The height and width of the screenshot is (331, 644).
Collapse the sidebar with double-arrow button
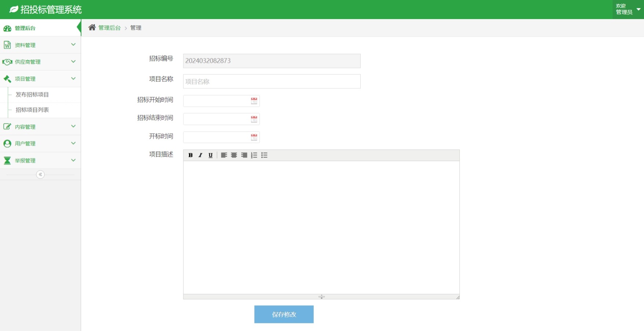point(40,174)
